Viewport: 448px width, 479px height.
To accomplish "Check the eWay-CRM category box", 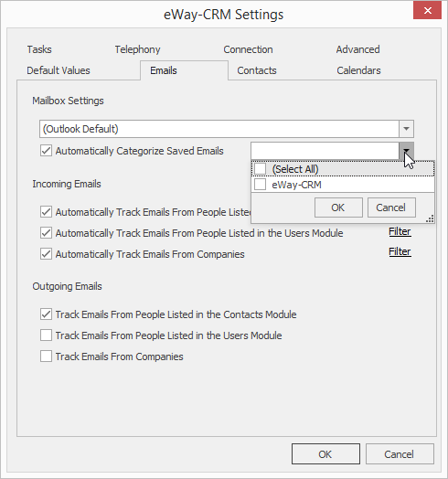I will pyautogui.click(x=260, y=185).
